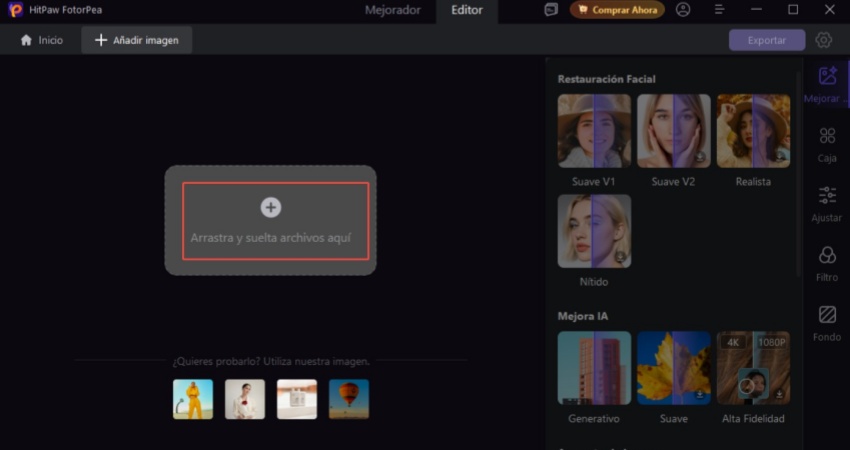Select the Filtro filter icon
This screenshot has width=850, height=450.
pos(827,256)
